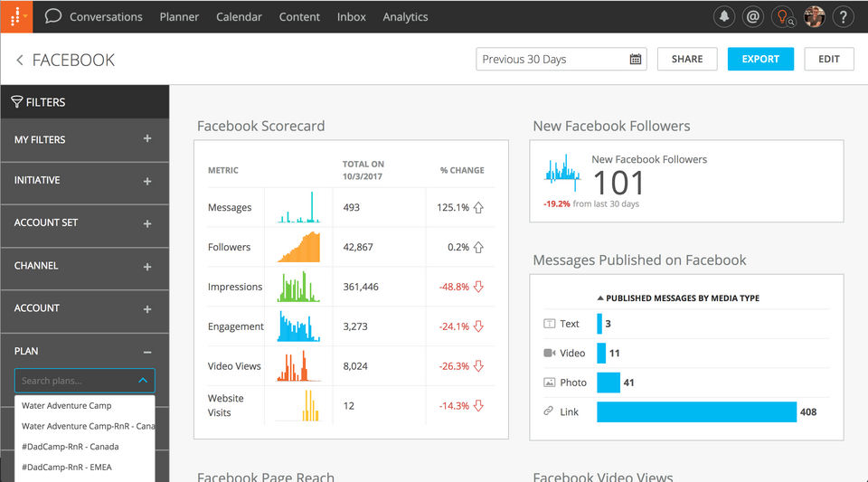
Task: Click the Video camera media icon
Action: pyautogui.click(x=549, y=353)
